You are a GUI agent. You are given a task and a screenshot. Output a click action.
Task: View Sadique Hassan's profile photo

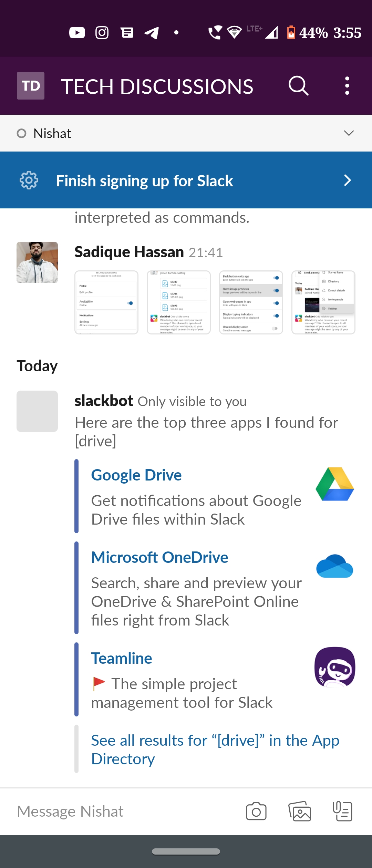37,262
